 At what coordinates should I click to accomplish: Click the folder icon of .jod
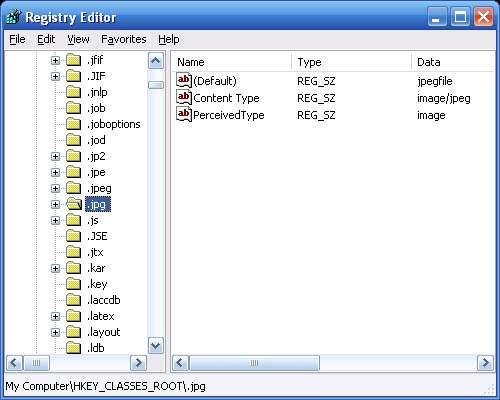(74, 140)
